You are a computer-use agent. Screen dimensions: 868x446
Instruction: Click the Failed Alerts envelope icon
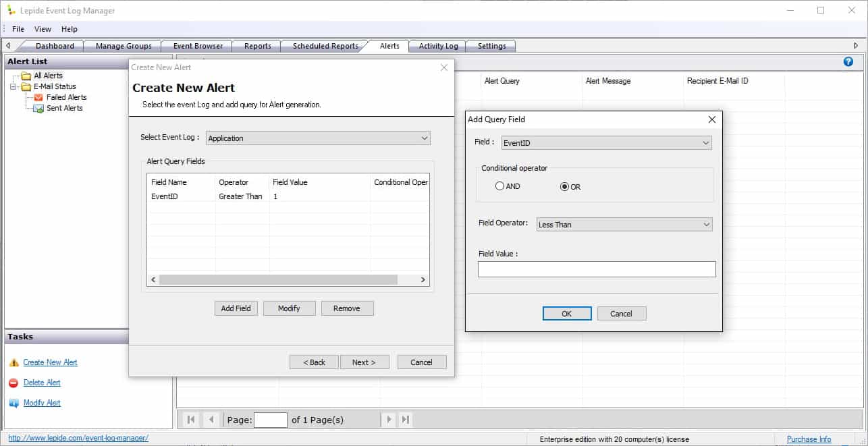(39, 97)
